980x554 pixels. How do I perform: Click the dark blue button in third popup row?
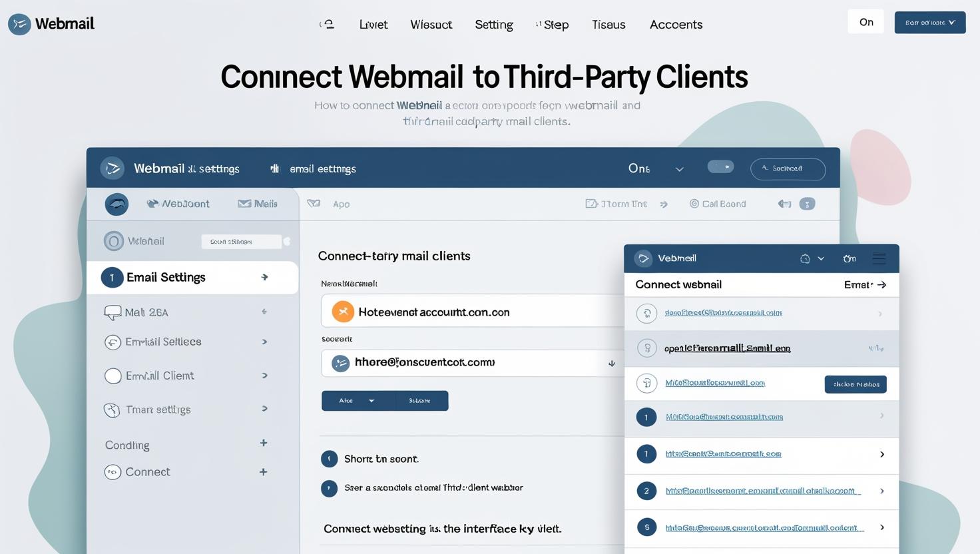[856, 384]
